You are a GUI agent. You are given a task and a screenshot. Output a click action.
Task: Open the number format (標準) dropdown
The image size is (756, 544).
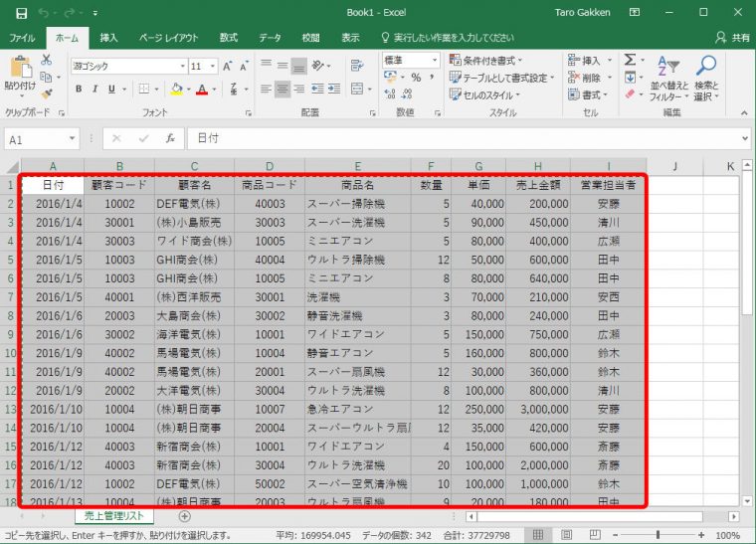[435, 61]
